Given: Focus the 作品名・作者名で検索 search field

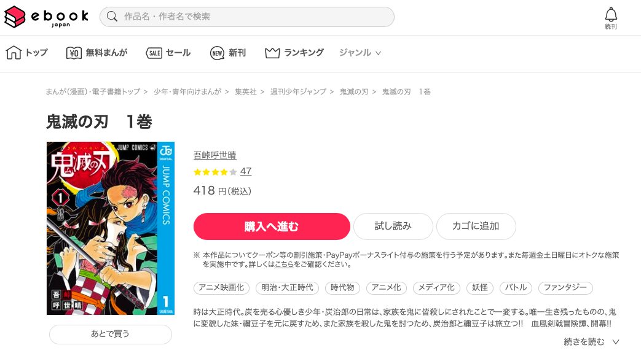Looking at the screenshot, I should [247, 17].
